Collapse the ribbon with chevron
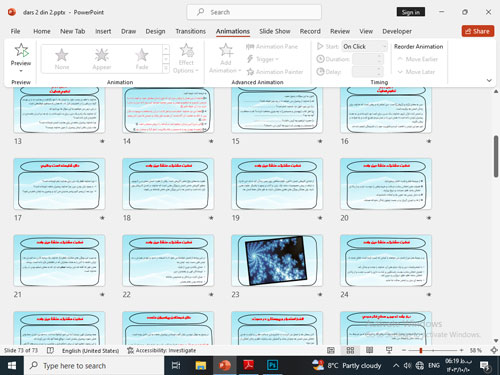This screenshot has height=375, width=500. tap(489, 80)
